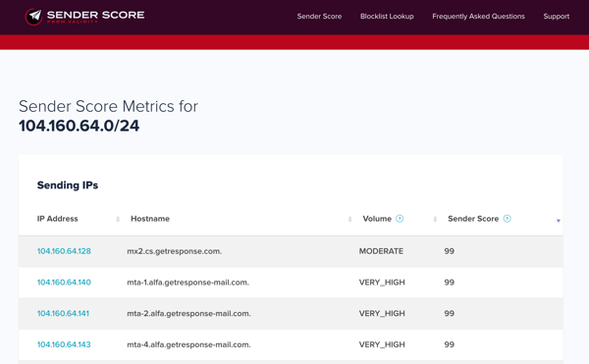
Task: Go to Blocklist Lookup page
Action: [387, 17]
